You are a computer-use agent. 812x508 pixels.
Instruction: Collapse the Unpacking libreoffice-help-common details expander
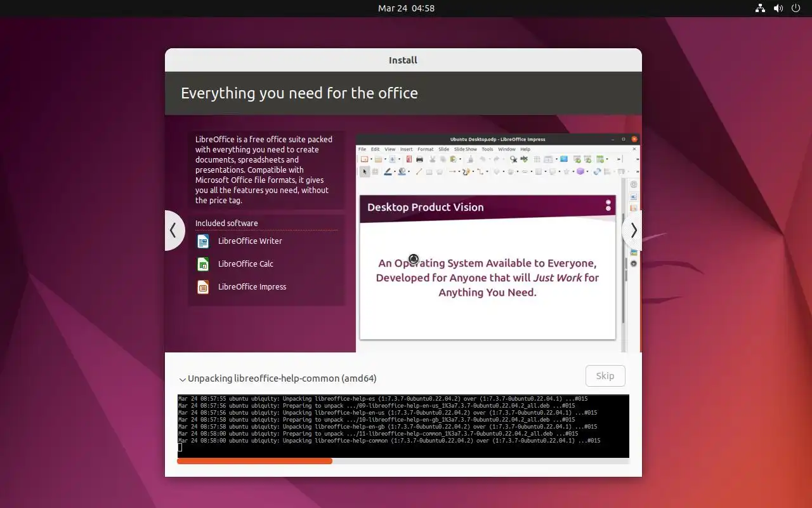tap(182, 379)
